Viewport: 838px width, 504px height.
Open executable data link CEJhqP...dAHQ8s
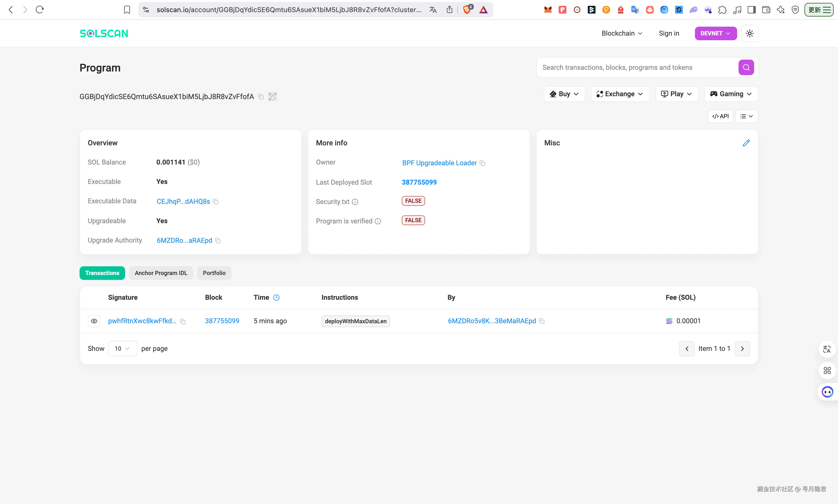[x=183, y=201]
